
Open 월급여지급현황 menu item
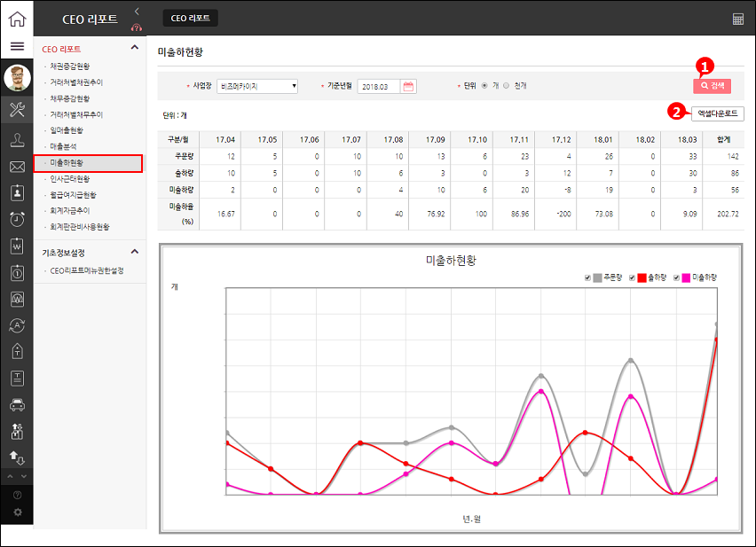pyautogui.click(x=74, y=195)
